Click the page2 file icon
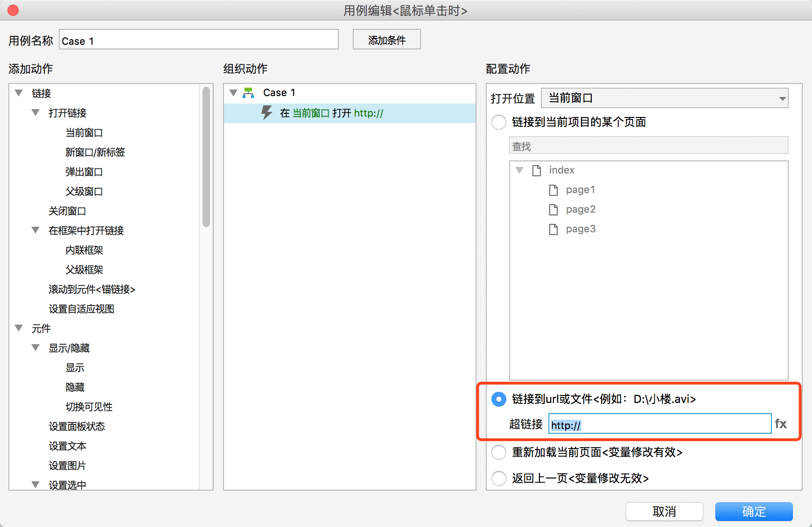Screen dimensions: 812x527 tap(553, 209)
